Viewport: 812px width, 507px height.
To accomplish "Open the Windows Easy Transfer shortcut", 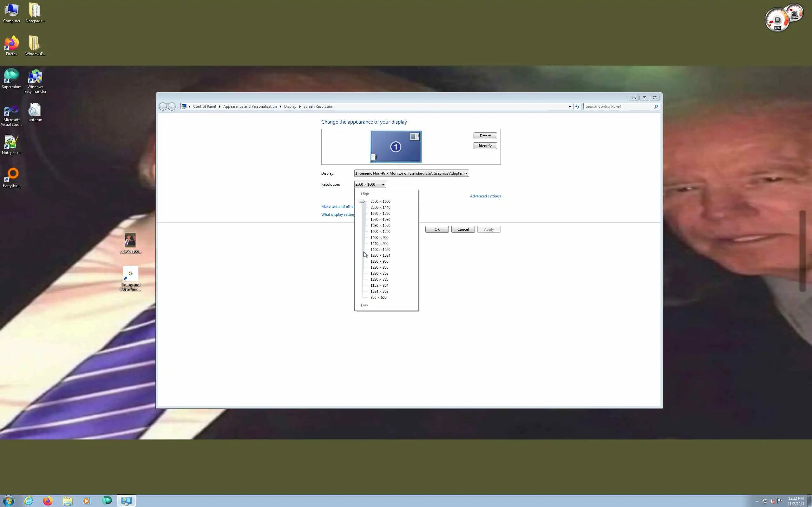I will 35,80.
